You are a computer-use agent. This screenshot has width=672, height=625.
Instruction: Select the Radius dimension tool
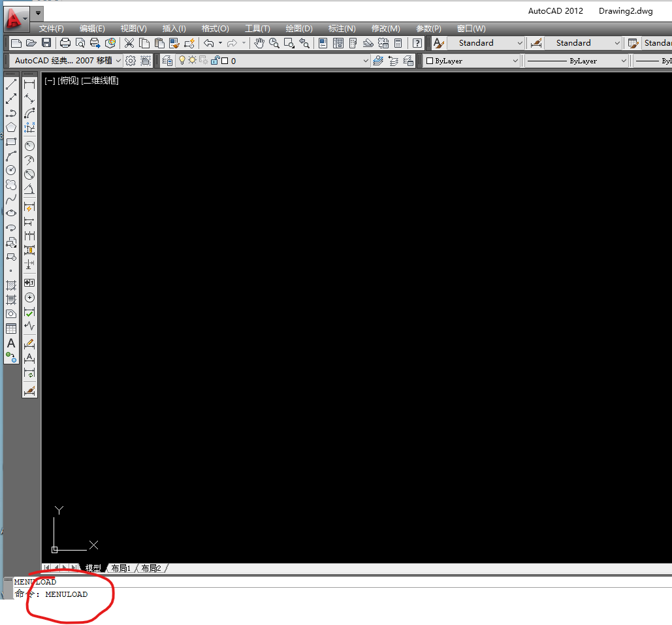click(29, 146)
